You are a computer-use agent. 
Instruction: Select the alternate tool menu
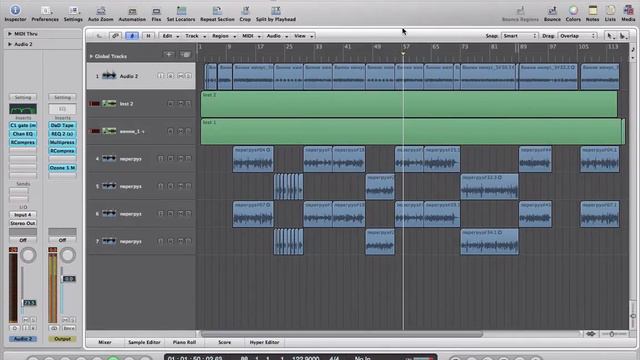click(x=623, y=36)
